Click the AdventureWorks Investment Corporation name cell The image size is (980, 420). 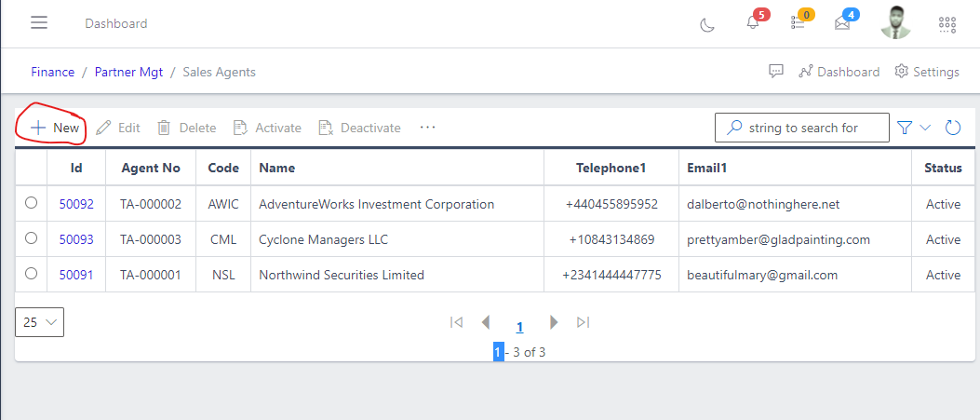pyautogui.click(x=397, y=204)
